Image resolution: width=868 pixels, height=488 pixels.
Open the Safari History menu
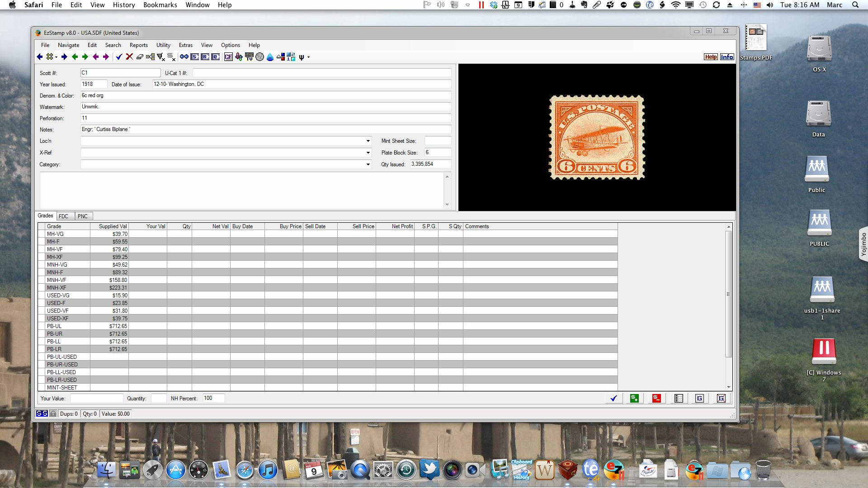point(123,5)
